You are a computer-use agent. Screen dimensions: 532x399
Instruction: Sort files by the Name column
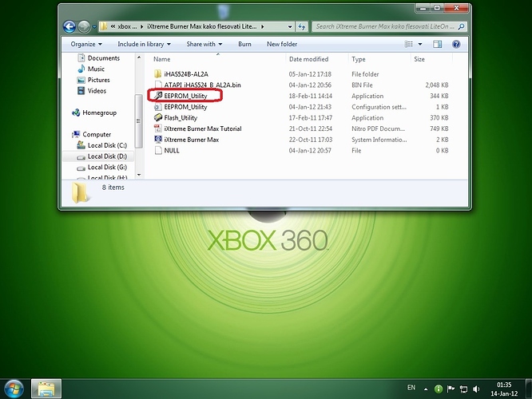point(162,59)
